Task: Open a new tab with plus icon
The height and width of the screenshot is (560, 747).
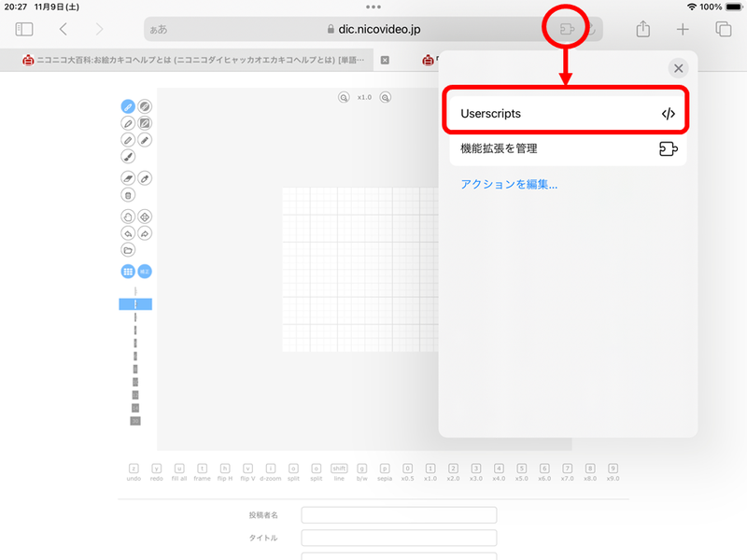Action: [683, 29]
